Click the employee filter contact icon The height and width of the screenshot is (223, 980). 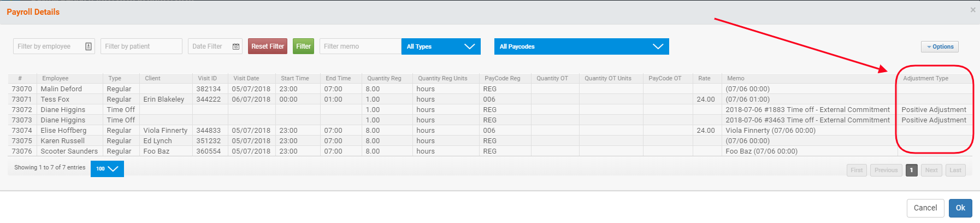click(x=88, y=46)
